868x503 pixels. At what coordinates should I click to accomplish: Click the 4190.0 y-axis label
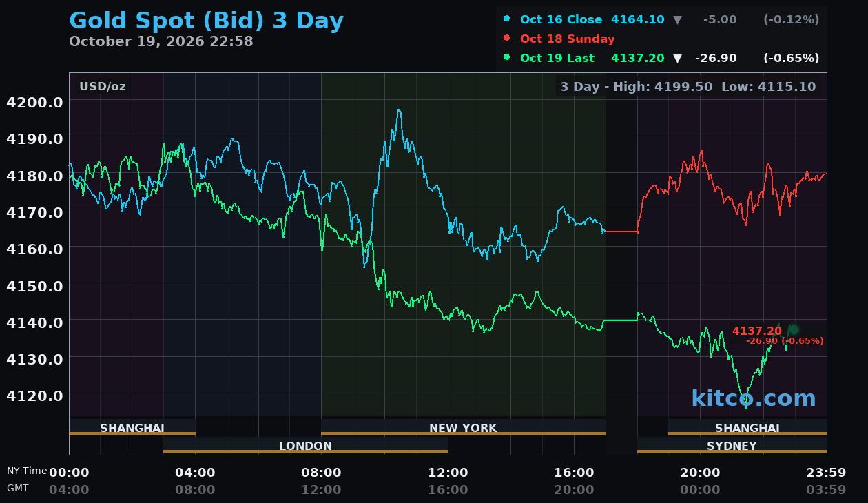(x=34, y=138)
